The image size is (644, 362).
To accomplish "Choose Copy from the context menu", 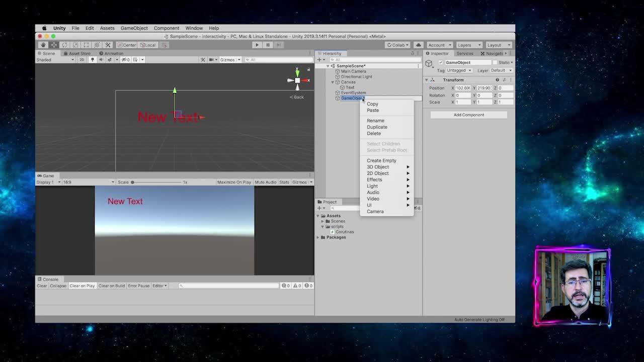I will pyautogui.click(x=372, y=104).
